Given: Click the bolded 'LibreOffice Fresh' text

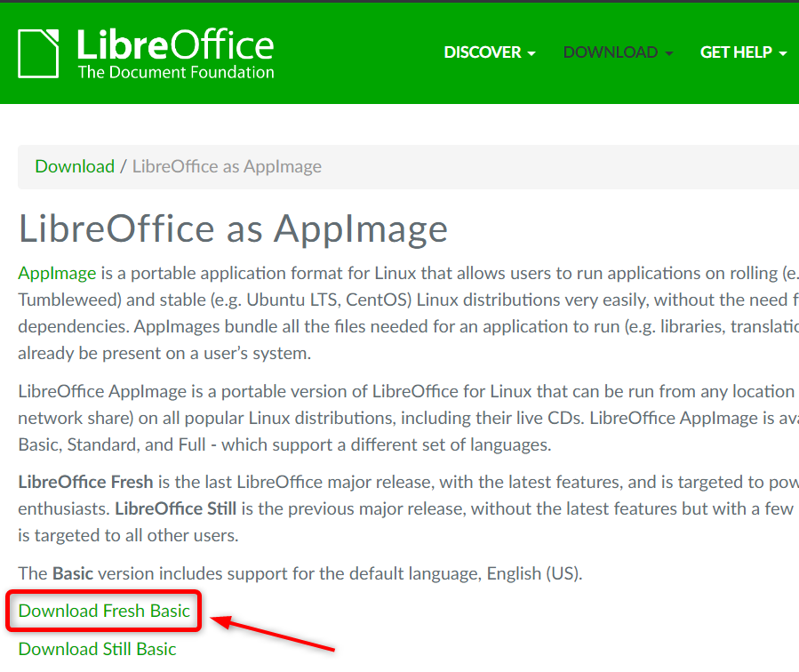Looking at the screenshot, I should click(84, 482).
